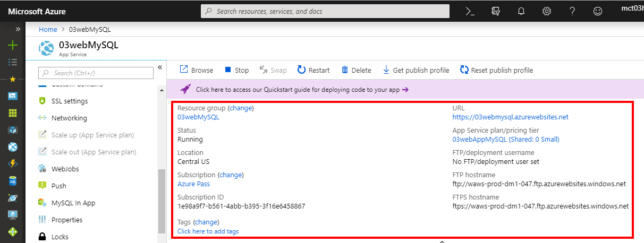
Task: Go to Home breadcrumb link
Action: tap(48, 29)
